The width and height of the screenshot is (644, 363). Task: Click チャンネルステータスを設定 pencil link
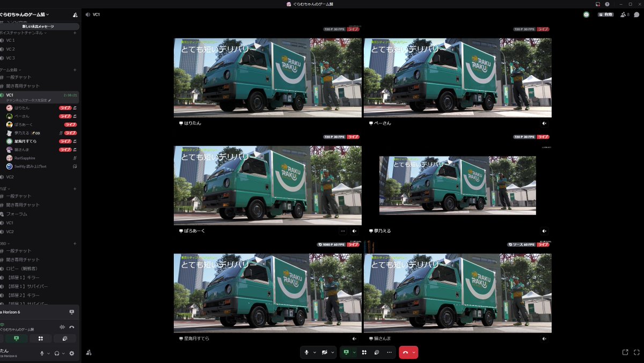[28, 100]
